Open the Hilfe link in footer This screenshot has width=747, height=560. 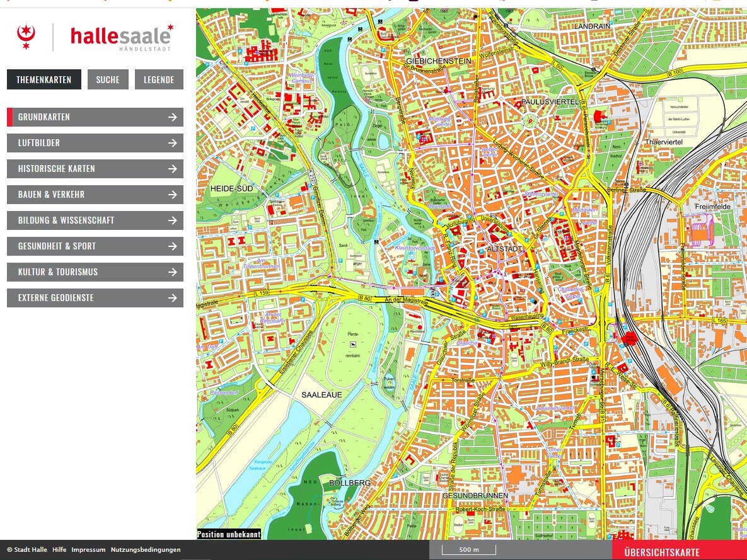pyautogui.click(x=59, y=550)
